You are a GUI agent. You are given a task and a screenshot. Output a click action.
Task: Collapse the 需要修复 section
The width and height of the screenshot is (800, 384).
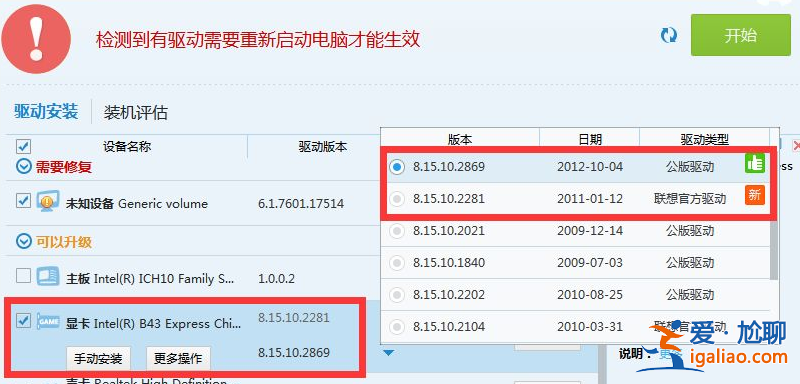coord(23,166)
